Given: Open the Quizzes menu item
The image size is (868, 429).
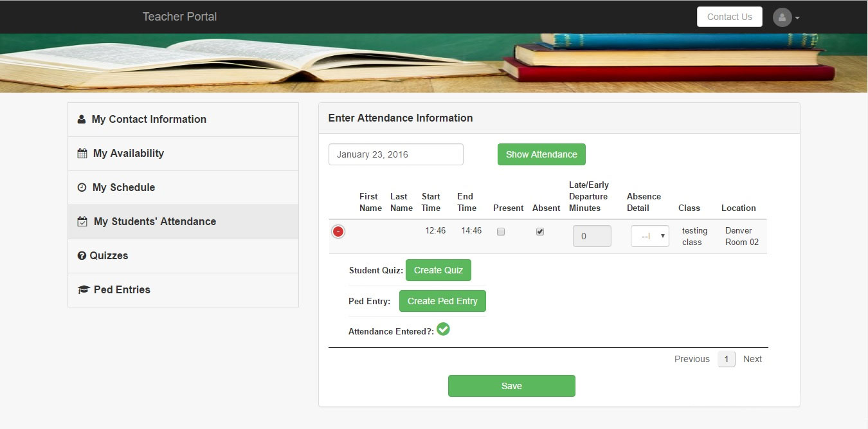Looking at the screenshot, I should pyautogui.click(x=109, y=256).
